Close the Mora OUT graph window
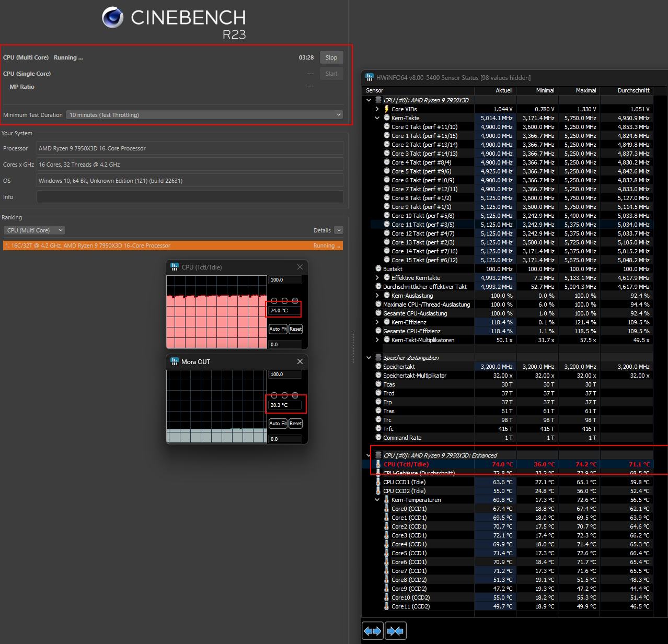The height and width of the screenshot is (644, 668). click(x=300, y=361)
